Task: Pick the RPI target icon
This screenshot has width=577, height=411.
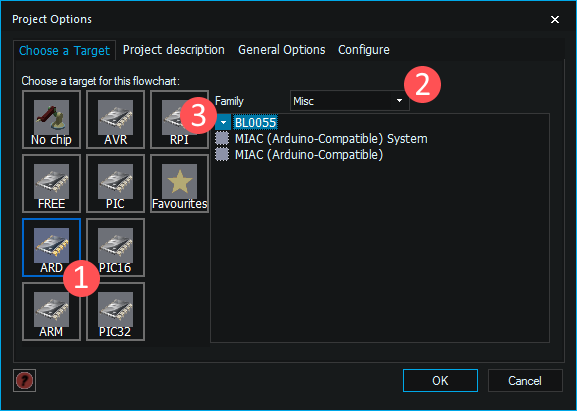Action: tap(179, 120)
